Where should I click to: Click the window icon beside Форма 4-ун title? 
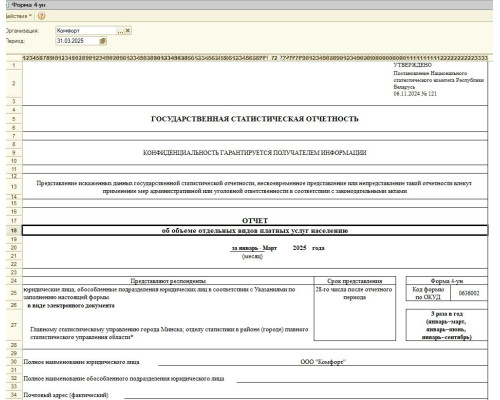point(7,5)
